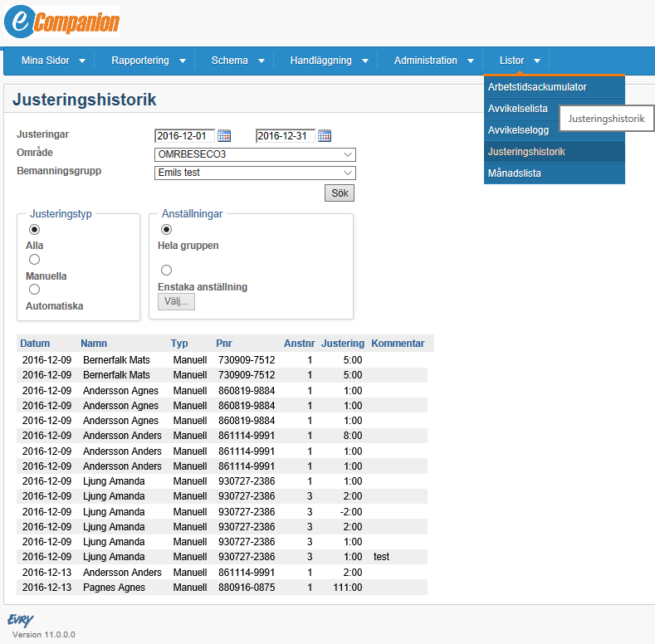Click the 8:00 justering value
Viewport: 655px width, 644px height.
(x=353, y=436)
